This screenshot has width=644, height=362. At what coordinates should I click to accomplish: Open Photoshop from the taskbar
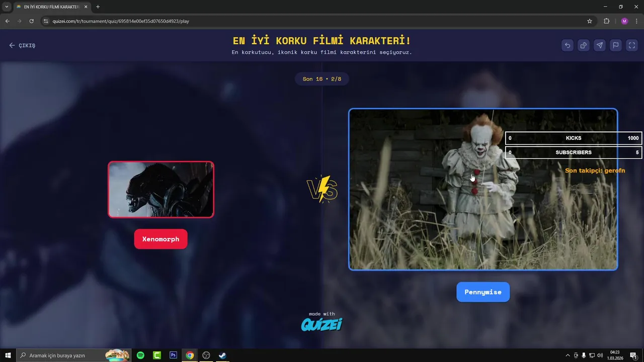click(173, 355)
